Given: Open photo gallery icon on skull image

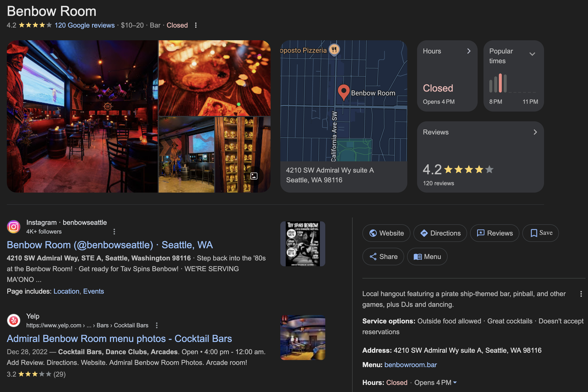Looking at the screenshot, I should [x=254, y=176].
